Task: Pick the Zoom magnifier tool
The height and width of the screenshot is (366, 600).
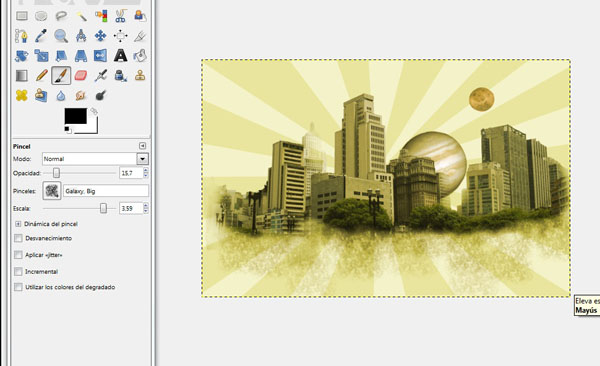Action: [61, 36]
